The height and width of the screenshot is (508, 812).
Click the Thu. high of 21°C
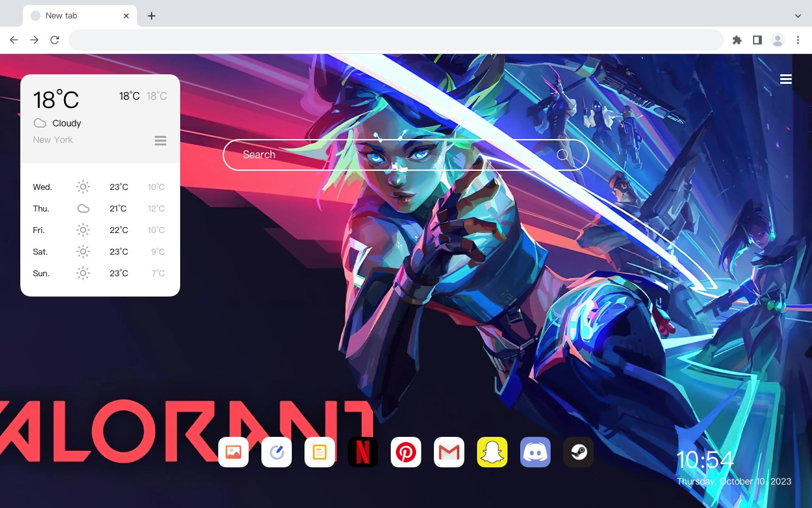[x=118, y=208]
